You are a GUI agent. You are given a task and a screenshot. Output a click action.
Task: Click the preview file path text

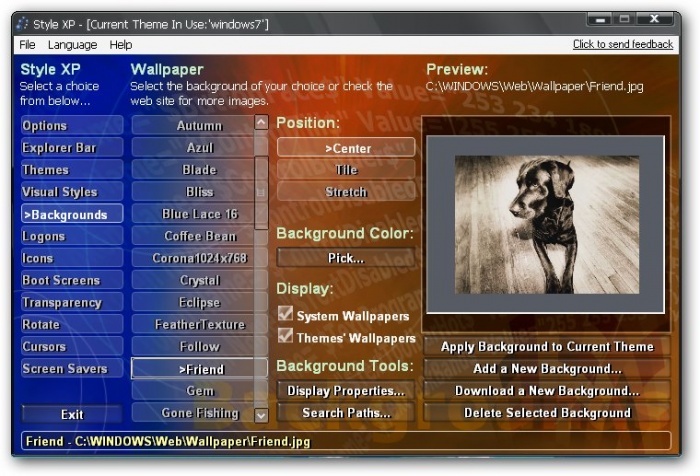534,86
